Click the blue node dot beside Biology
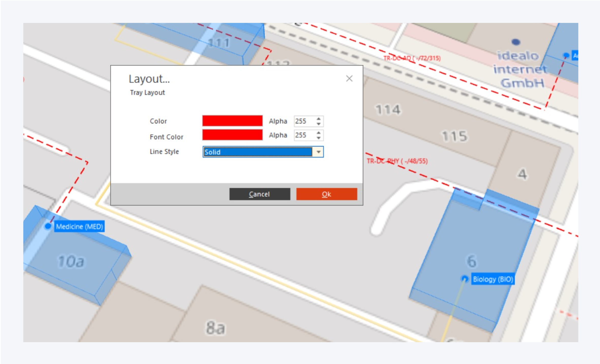Screen dimensions: 600x364 pos(465,279)
